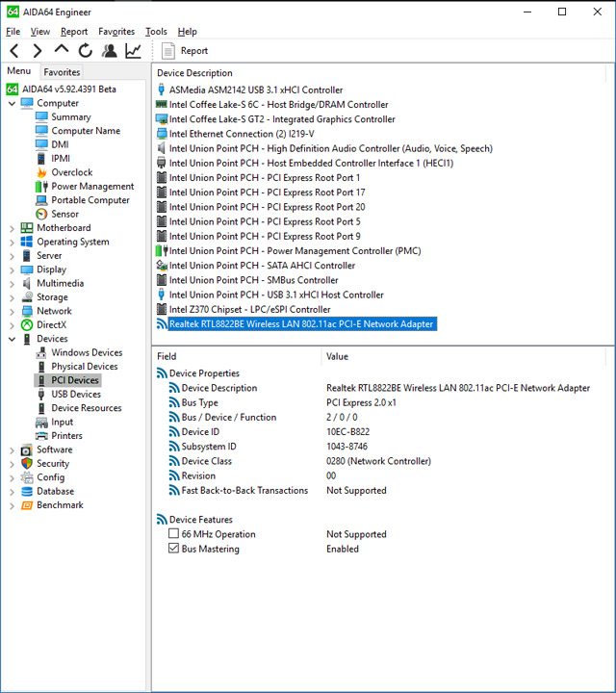Select PCI Devices in the tree
Viewport: 616px width, 693px height.
[x=75, y=380]
